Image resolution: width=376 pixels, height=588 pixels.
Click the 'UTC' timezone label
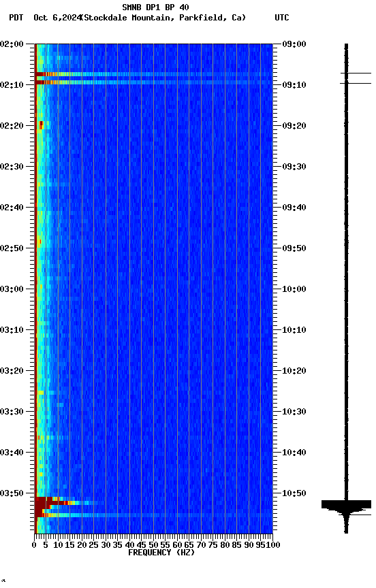[x=282, y=18]
